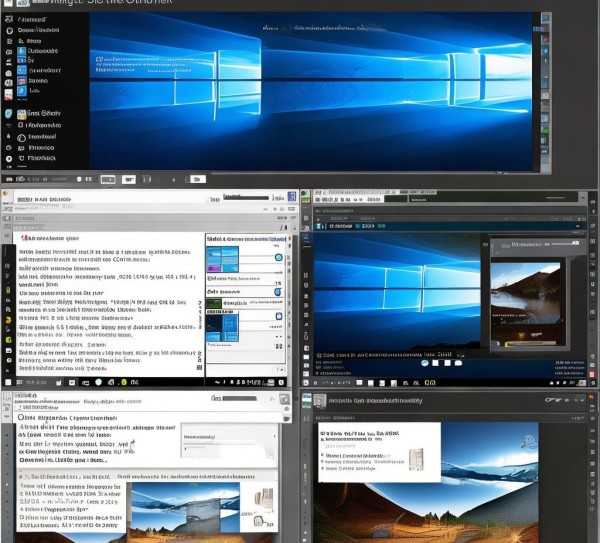Click the green app icon at middle-right window's top-left
This screenshot has width=600, height=543.
(x=305, y=197)
